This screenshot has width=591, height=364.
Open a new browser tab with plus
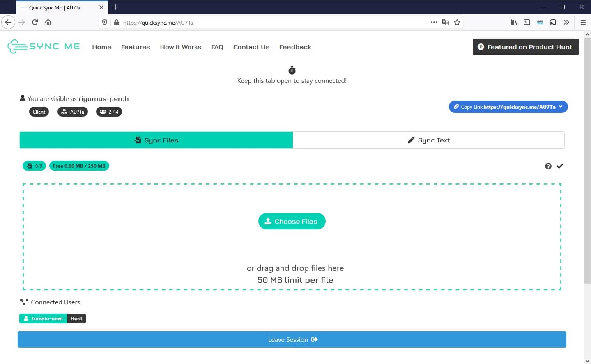[x=115, y=7]
